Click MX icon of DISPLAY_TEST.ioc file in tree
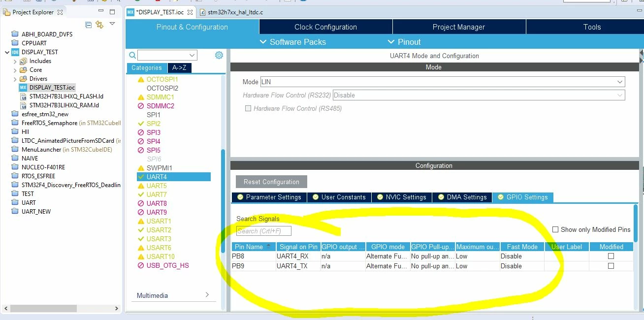Image resolution: width=644 pixels, height=320 pixels. click(x=23, y=87)
